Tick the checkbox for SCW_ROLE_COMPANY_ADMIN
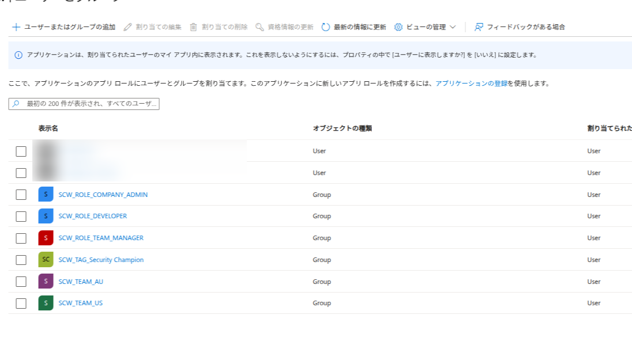 tap(21, 195)
